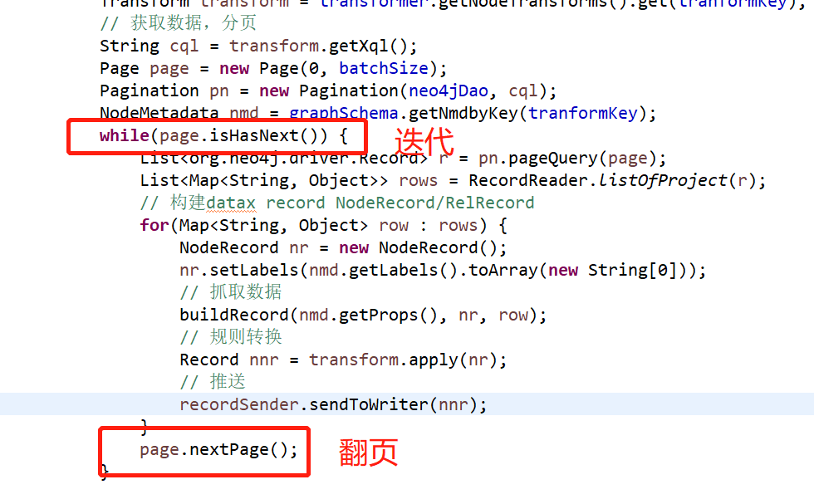This screenshot has width=814, height=504.
Task: Click the page.nextPage() statement
Action: coord(218,449)
